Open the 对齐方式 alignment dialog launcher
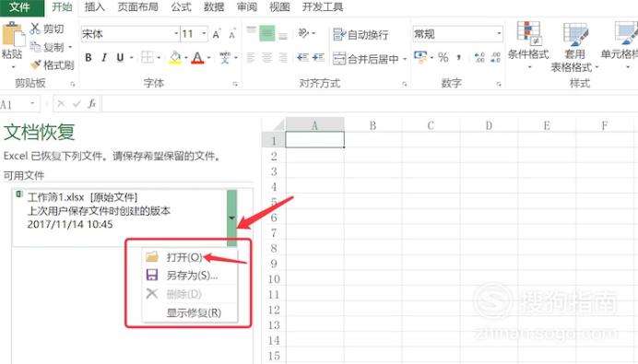This screenshot has height=364, width=638. click(405, 84)
